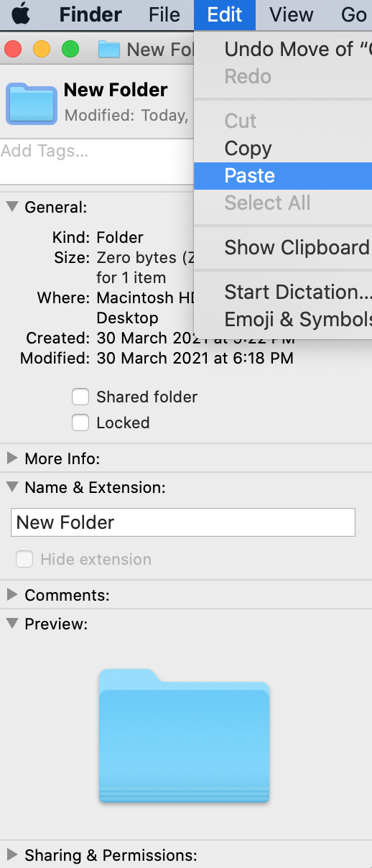The image size is (372, 868).
Task: Click the folder icon in the title bar
Action: point(108,50)
